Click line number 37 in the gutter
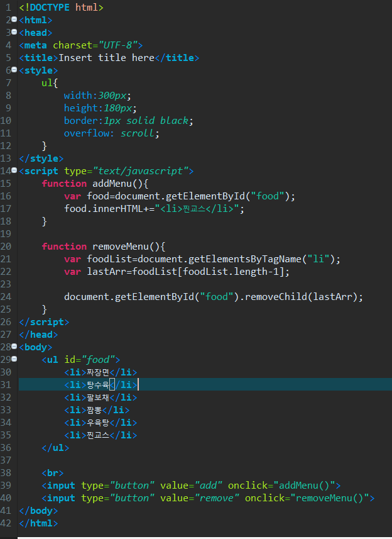392x539 pixels. [6, 460]
